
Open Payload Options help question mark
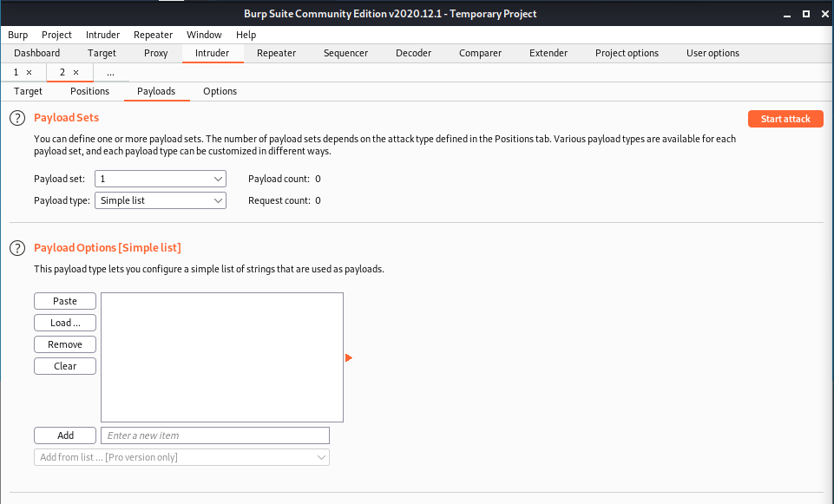point(17,248)
